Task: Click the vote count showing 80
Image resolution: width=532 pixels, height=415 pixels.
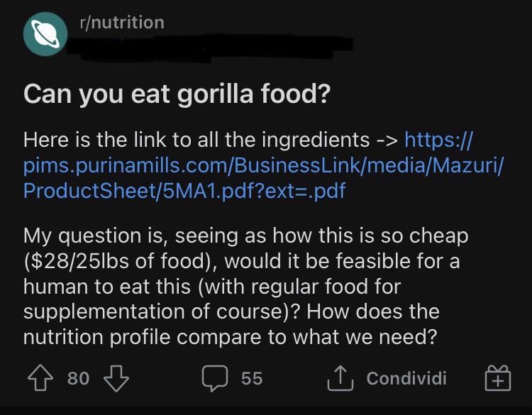Action: pyautogui.click(x=78, y=378)
